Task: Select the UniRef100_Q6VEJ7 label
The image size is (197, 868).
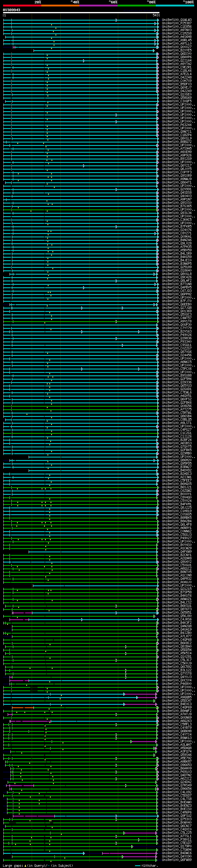Action: click(x=177, y=88)
